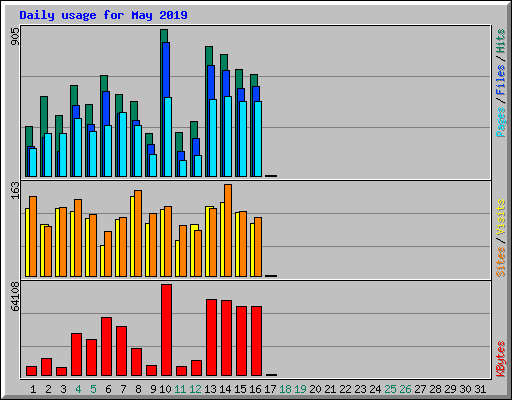The image size is (512, 400).
Task: Select day 8 on the date axis
Action: [138, 389]
